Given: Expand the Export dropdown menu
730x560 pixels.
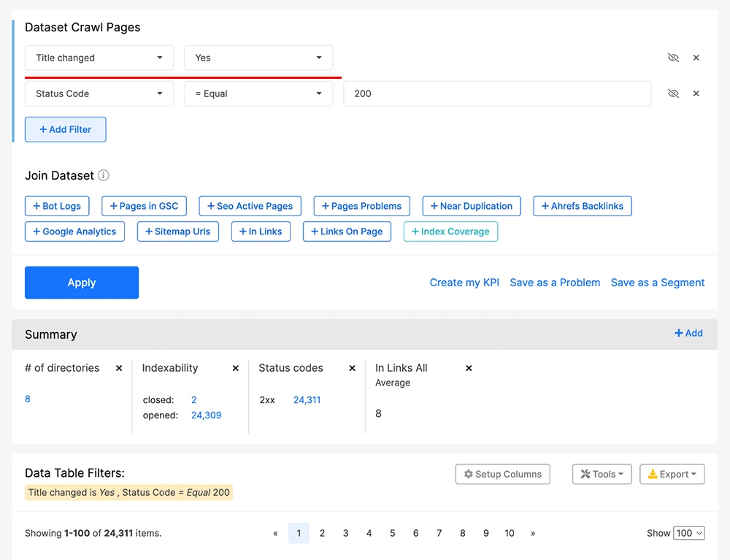Looking at the screenshot, I should coord(672,474).
